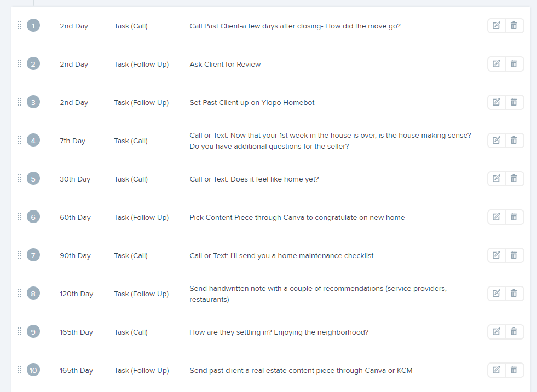Click 'Task (Call)' on the 30th Day row
The image size is (537, 392).
point(131,179)
